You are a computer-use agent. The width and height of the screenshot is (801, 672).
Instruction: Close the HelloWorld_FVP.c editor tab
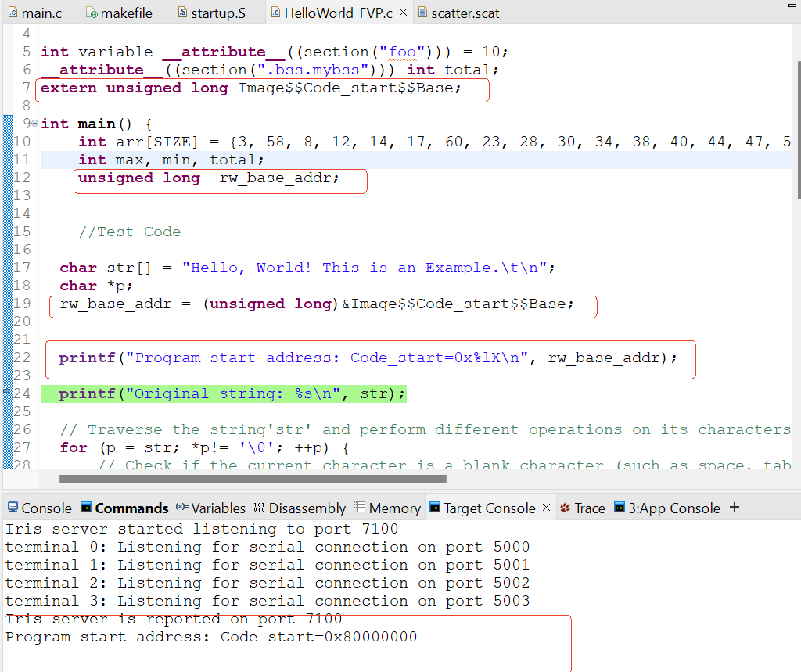click(x=403, y=13)
